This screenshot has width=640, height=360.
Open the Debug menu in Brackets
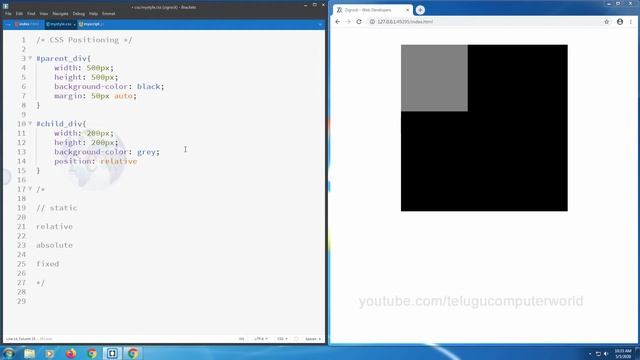coord(79,13)
